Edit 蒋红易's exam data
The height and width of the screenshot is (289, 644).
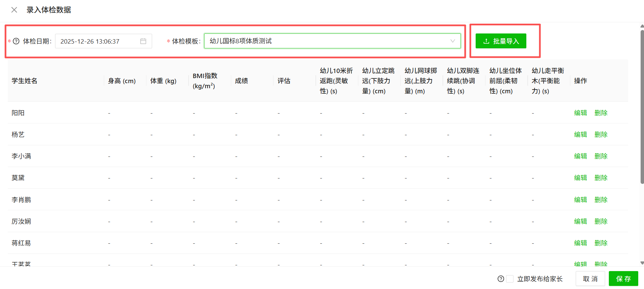(580, 243)
